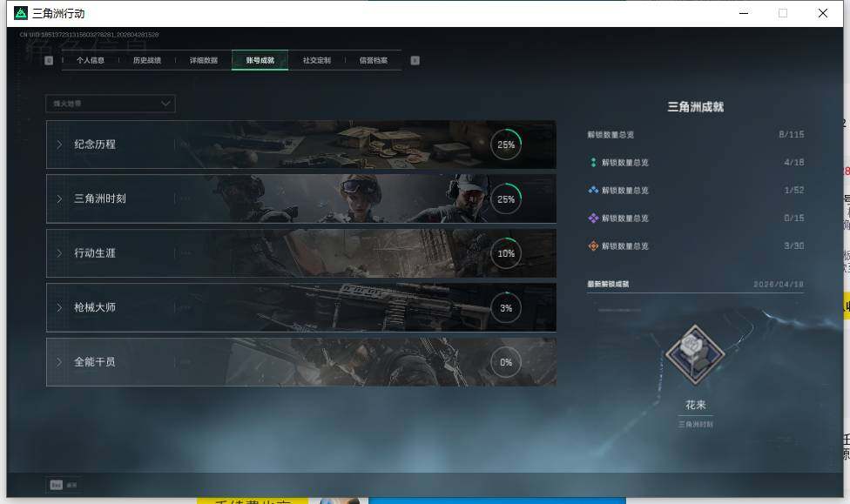The width and height of the screenshot is (850, 504).
Task: Open the 个人信息 tab
Action: 91,60
